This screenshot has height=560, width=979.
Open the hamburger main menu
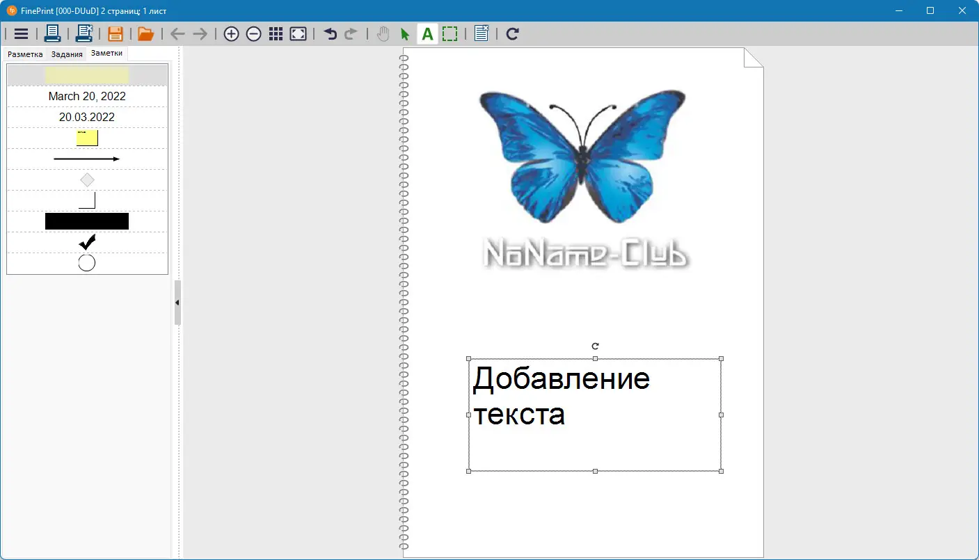(21, 33)
